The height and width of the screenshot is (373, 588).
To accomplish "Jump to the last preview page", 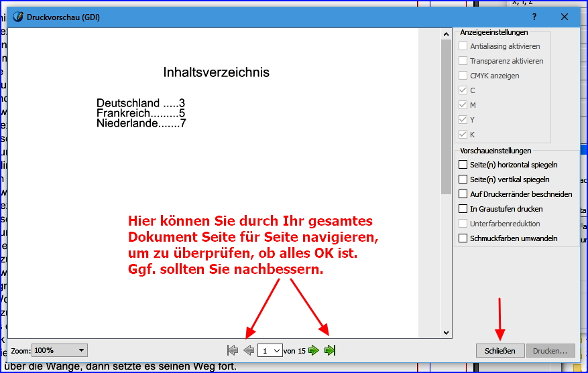I will (330, 350).
